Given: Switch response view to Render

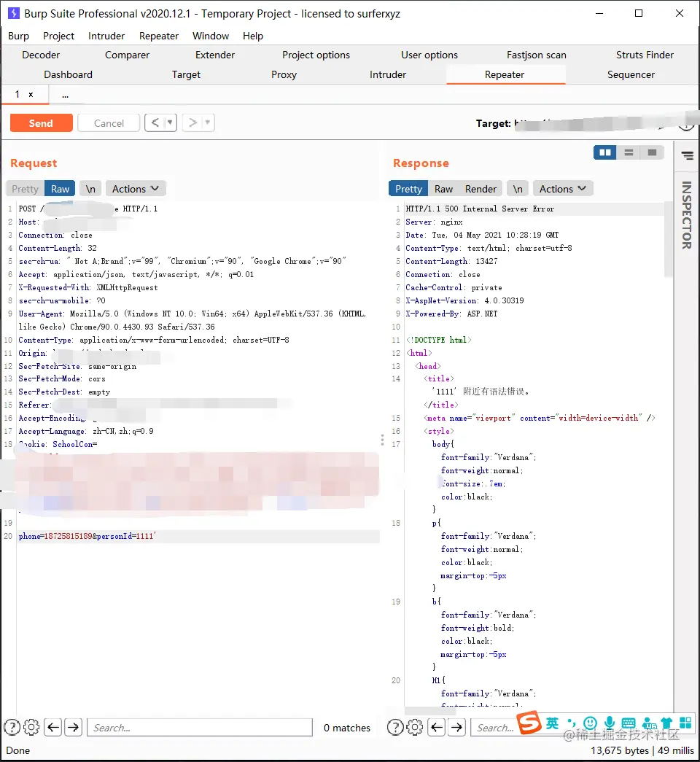Looking at the screenshot, I should point(481,189).
